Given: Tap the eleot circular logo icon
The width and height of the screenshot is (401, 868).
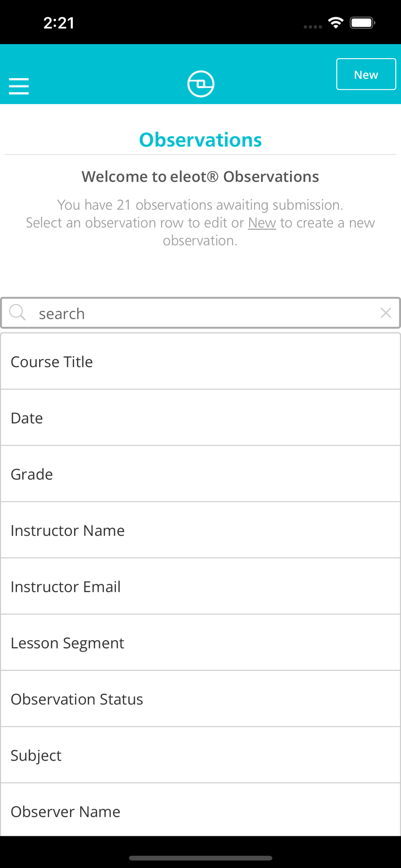Looking at the screenshot, I should (x=200, y=84).
